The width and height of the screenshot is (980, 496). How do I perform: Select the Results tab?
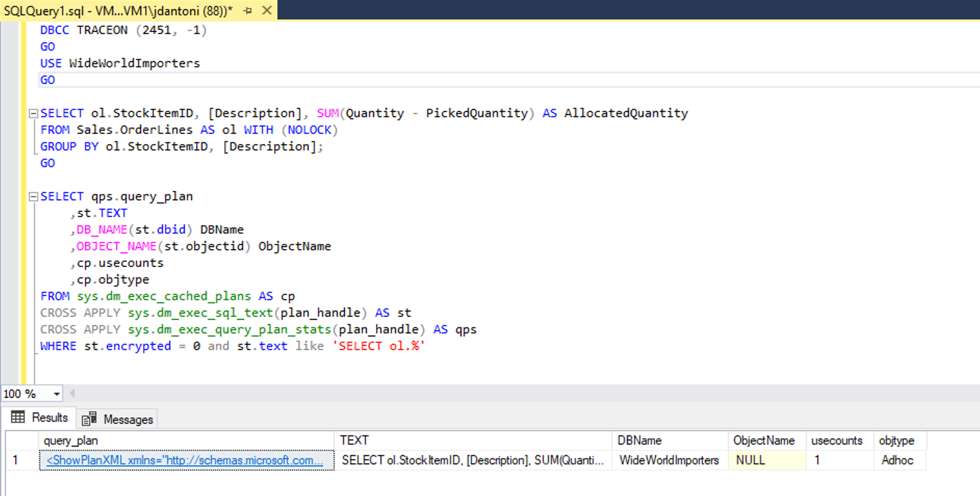click(x=49, y=417)
